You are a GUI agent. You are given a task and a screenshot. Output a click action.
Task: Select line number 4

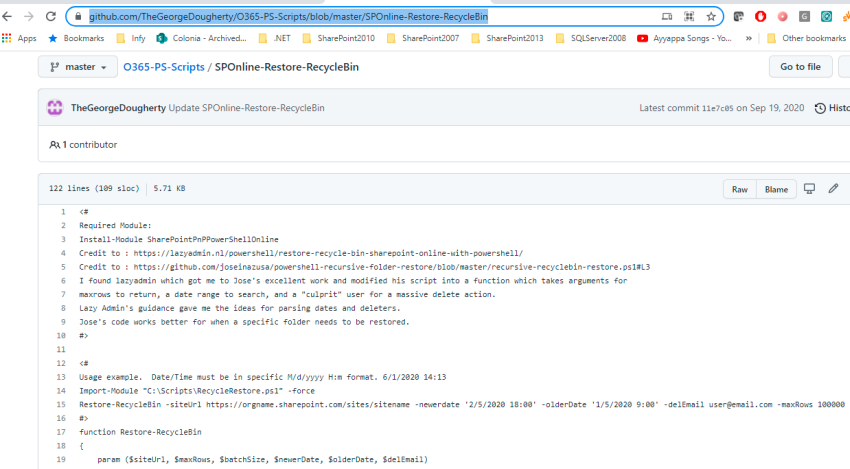63,253
